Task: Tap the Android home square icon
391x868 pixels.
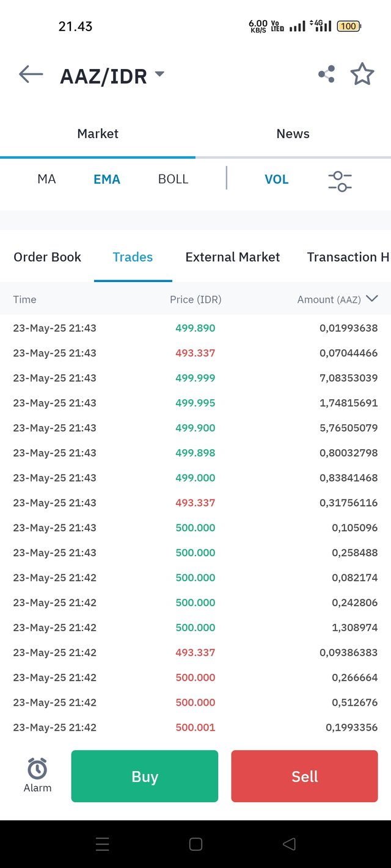Action: pyautogui.click(x=195, y=844)
